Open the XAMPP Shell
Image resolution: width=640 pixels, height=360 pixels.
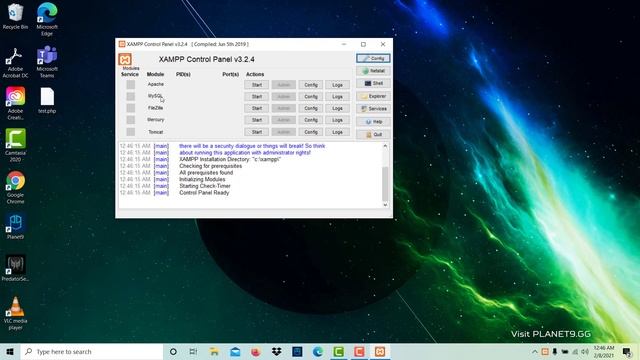pos(373,83)
